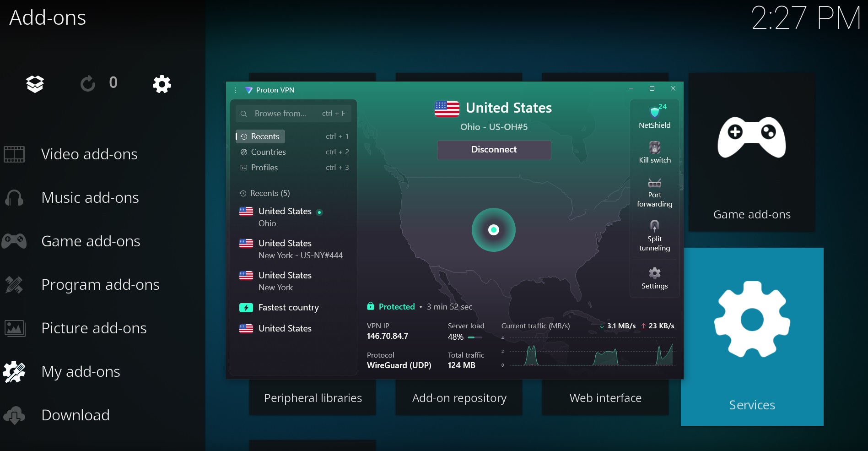Open Kodi add-on settings gear

[162, 84]
